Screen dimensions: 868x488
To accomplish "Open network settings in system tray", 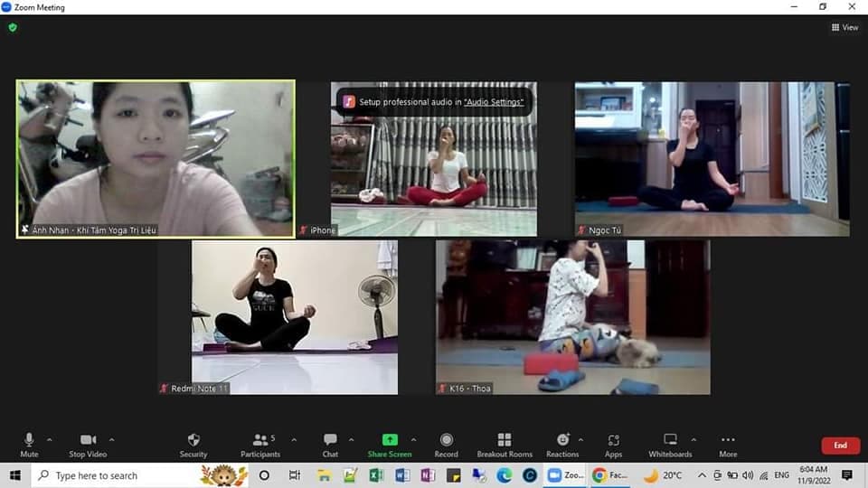I will [x=764, y=475].
